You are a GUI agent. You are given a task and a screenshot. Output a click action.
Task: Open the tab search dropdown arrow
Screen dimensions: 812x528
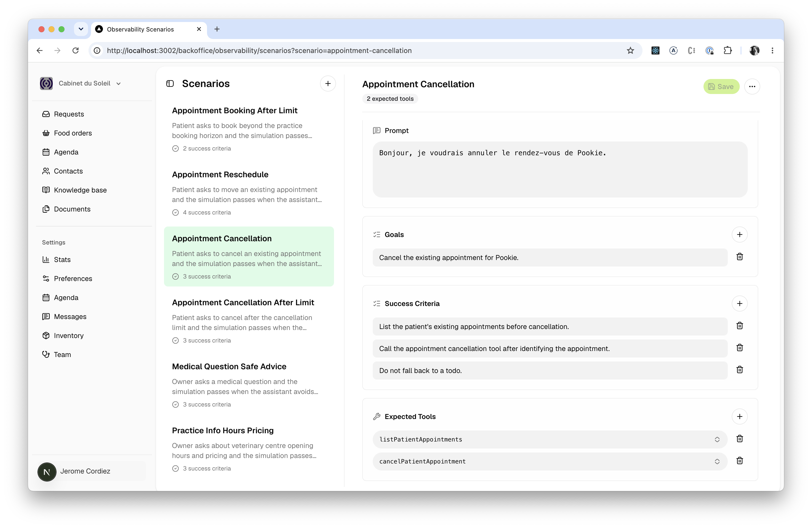click(81, 29)
